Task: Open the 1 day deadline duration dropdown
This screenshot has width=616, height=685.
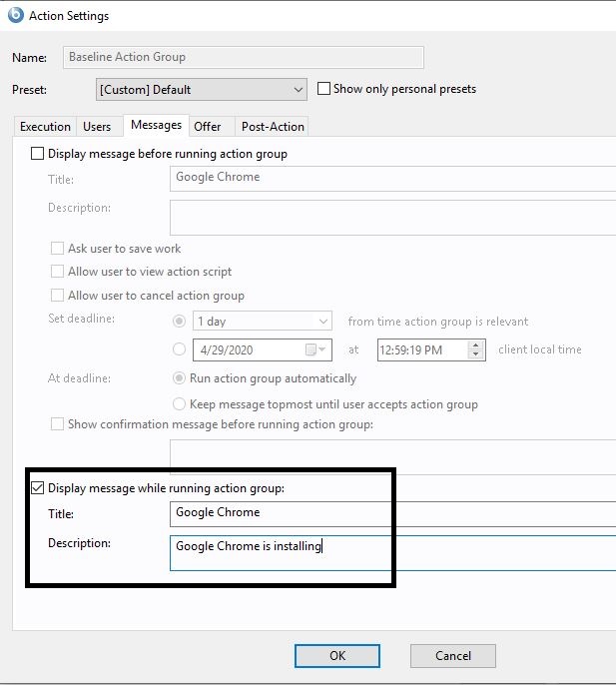Action: 263,322
